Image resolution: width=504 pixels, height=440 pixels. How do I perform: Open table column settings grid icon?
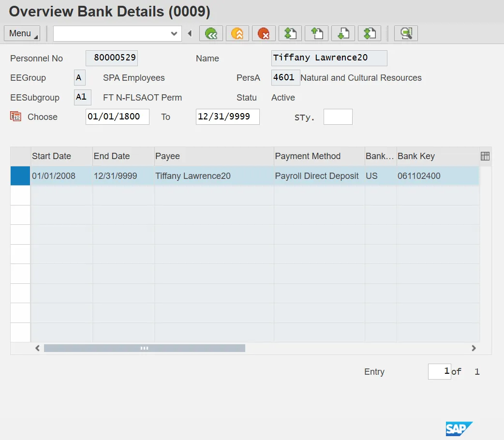(x=485, y=156)
